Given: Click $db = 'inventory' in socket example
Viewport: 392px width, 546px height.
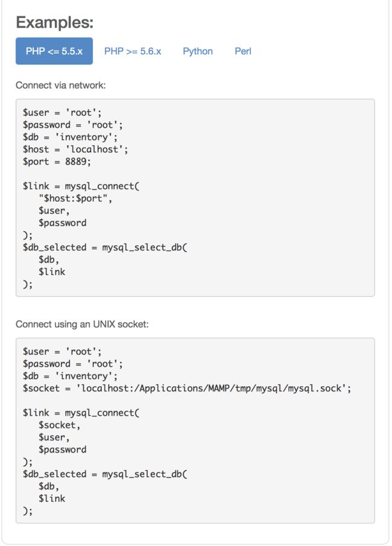Looking at the screenshot, I should pyautogui.click(x=70, y=376).
